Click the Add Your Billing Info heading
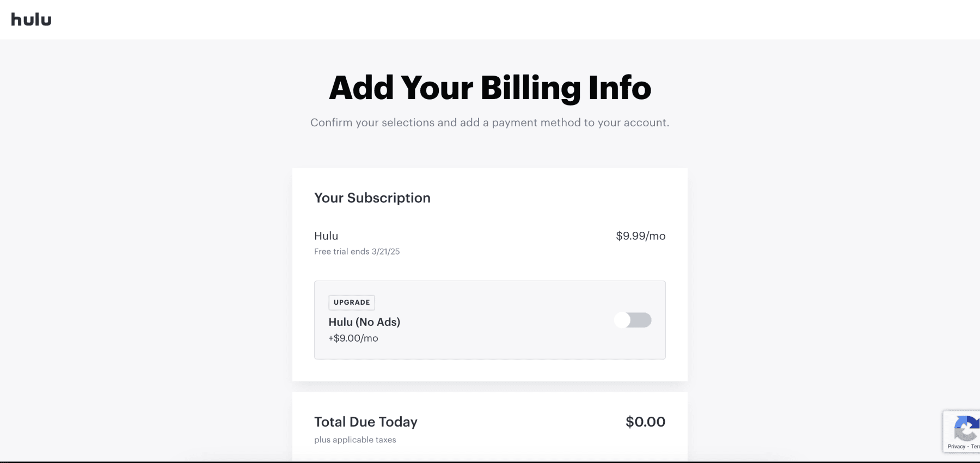 (489, 87)
